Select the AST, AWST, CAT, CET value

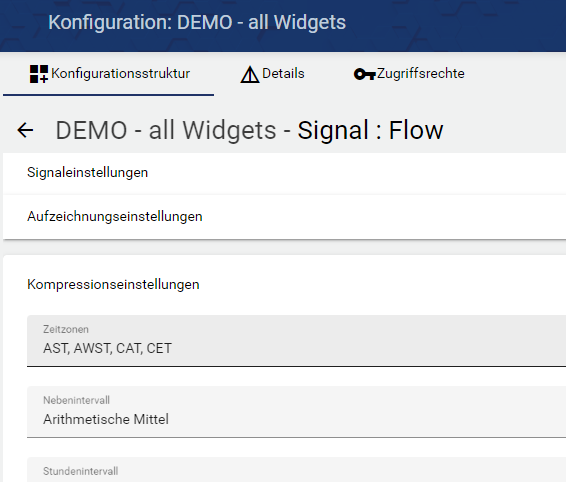tap(107, 348)
